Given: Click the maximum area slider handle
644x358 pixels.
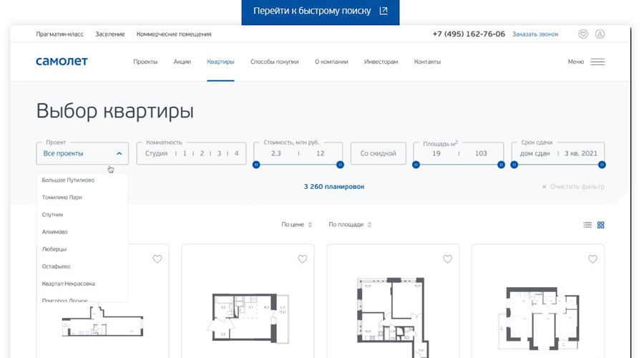Looking at the screenshot, I should (x=501, y=165).
